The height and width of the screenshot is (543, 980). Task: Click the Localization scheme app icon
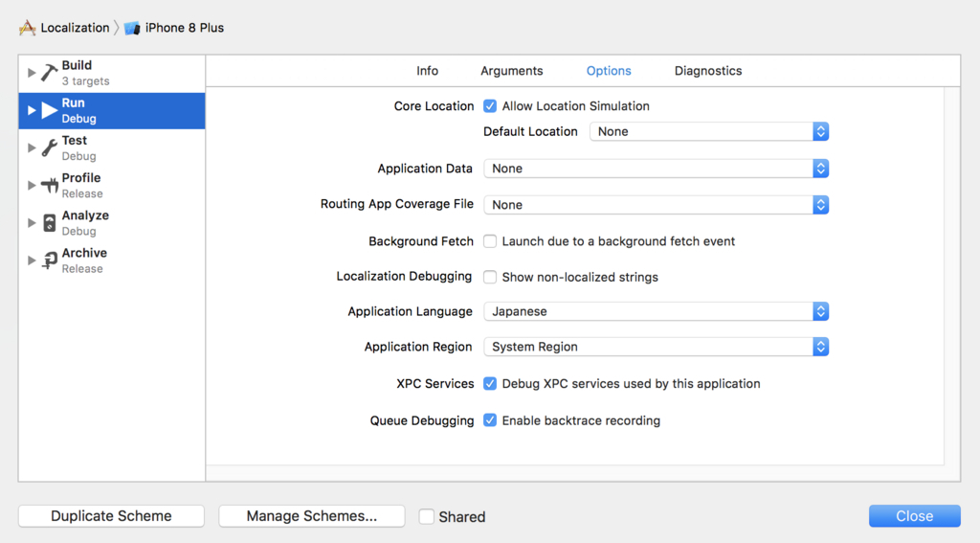pyautogui.click(x=27, y=28)
